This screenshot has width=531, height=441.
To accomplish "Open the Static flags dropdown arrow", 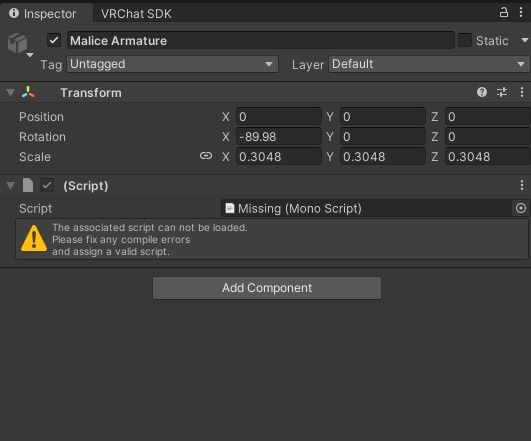I will point(525,41).
